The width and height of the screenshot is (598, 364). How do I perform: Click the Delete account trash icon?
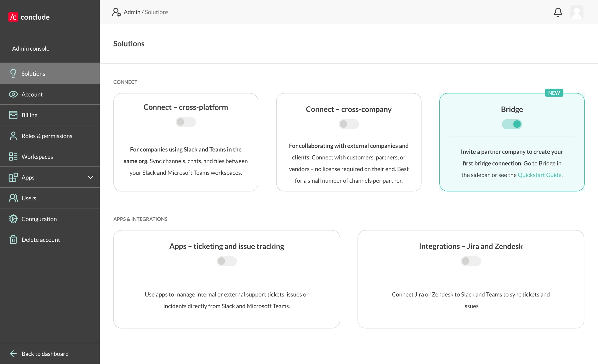coord(13,239)
